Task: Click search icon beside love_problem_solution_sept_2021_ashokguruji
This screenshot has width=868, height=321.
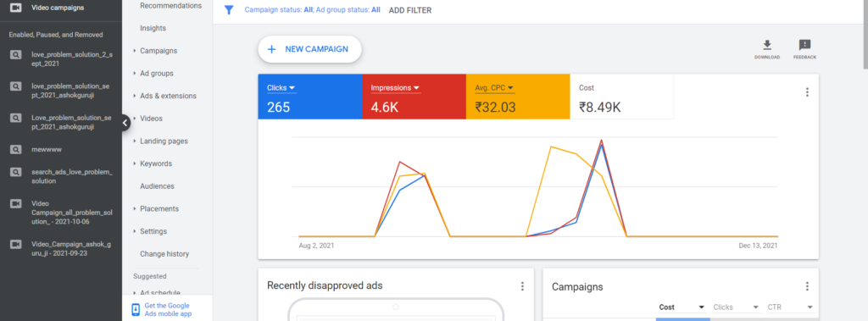Action: pyautogui.click(x=16, y=86)
